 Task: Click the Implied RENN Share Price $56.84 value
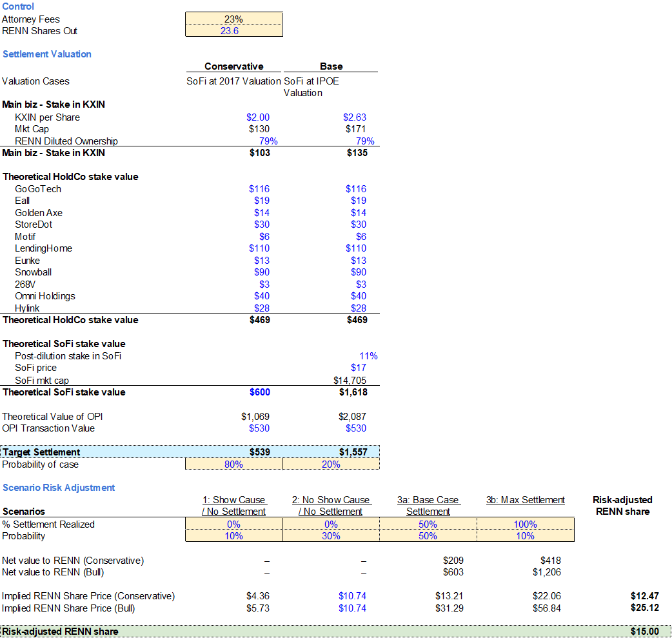click(546, 608)
